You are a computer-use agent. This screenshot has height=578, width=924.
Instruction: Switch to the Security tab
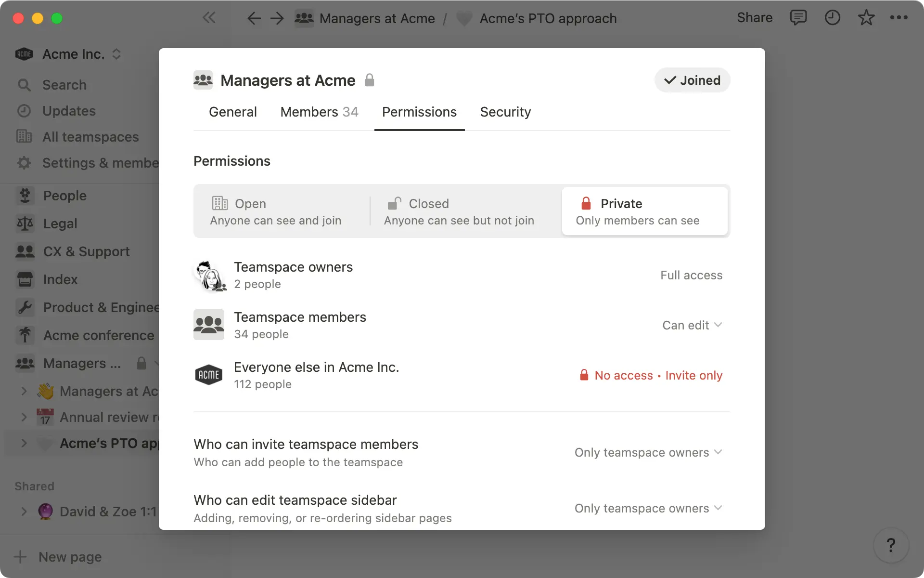coord(505,112)
